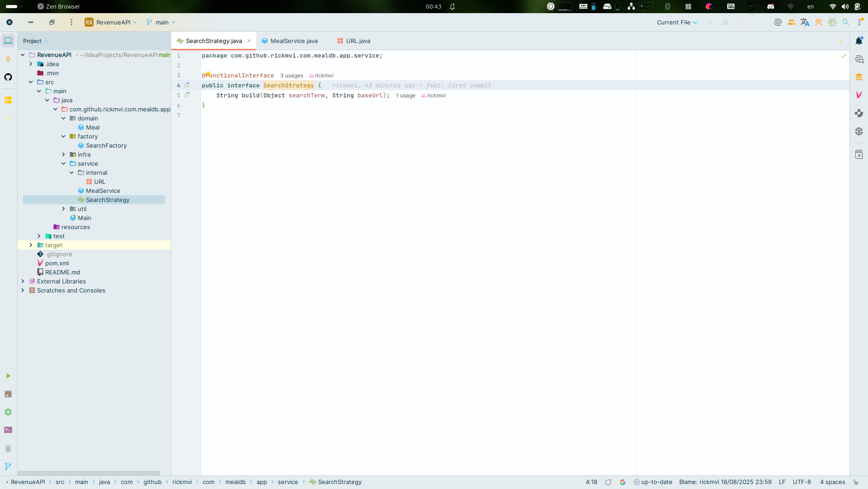Expand the target folder
868x489 pixels.
31,245
